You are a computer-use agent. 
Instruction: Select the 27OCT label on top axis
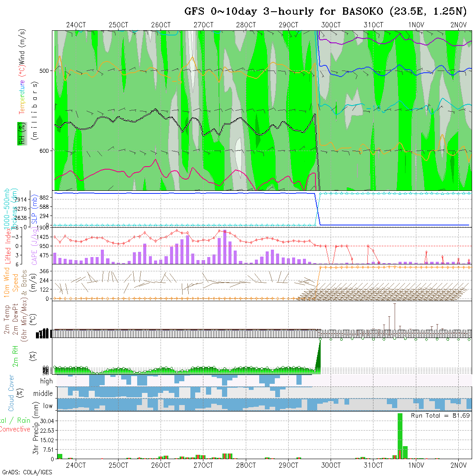(203, 25)
